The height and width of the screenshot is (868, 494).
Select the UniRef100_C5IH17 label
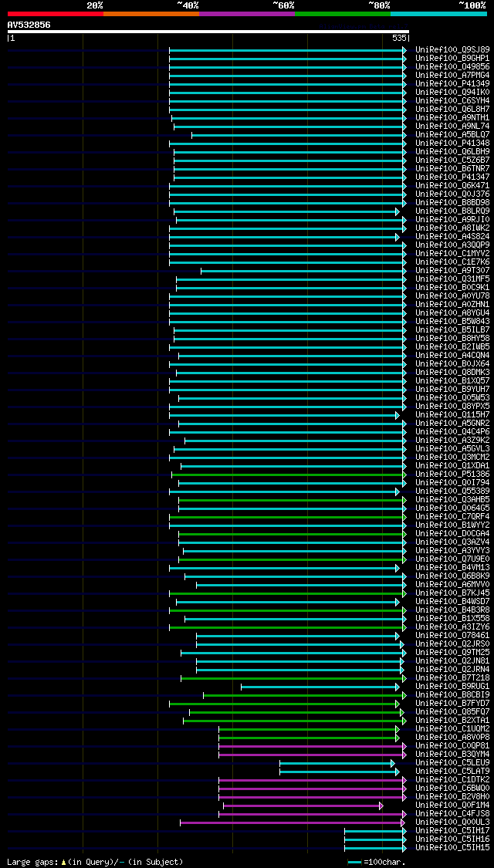coord(452,831)
